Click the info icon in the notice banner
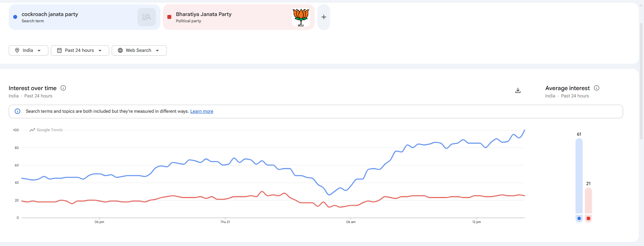 17,111
